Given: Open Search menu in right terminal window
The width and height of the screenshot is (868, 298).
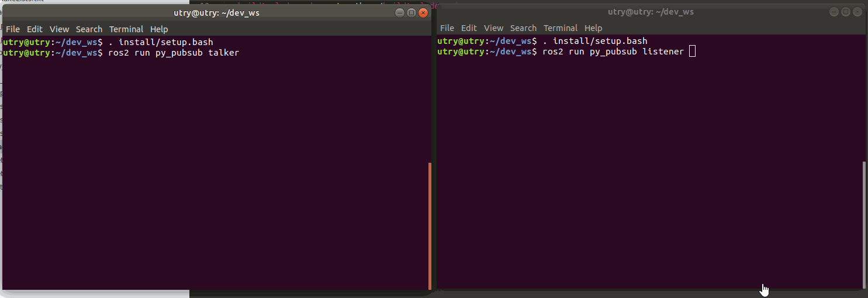Looking at the screenshot, I should point(523,28).
